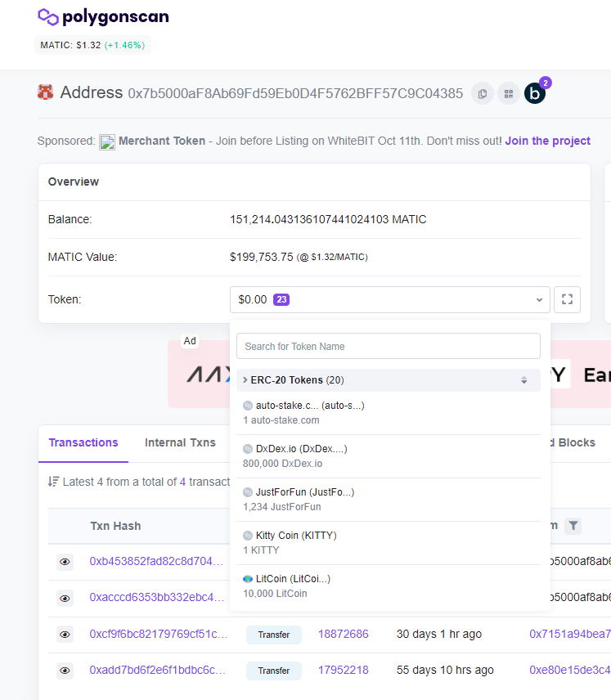The image size is (611, 700).
Task: Open sender address 0xe80e15de3c4
Action: [570, 670]
